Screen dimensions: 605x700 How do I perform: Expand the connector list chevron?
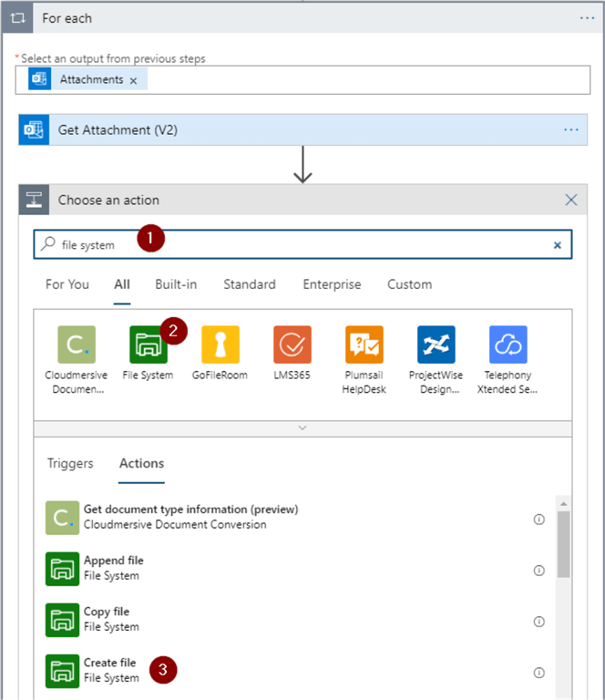[302, 427]
